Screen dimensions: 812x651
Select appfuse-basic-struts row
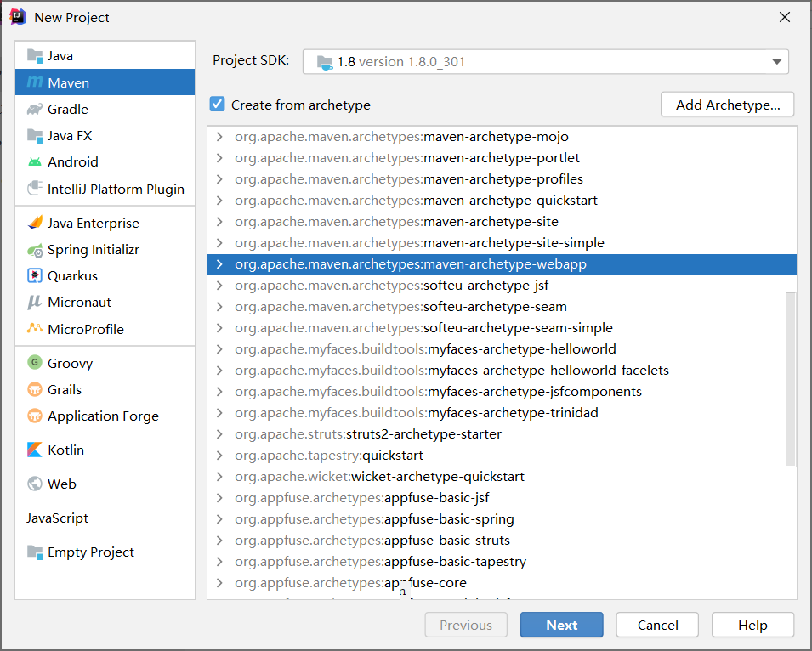(x=502, y=540)
